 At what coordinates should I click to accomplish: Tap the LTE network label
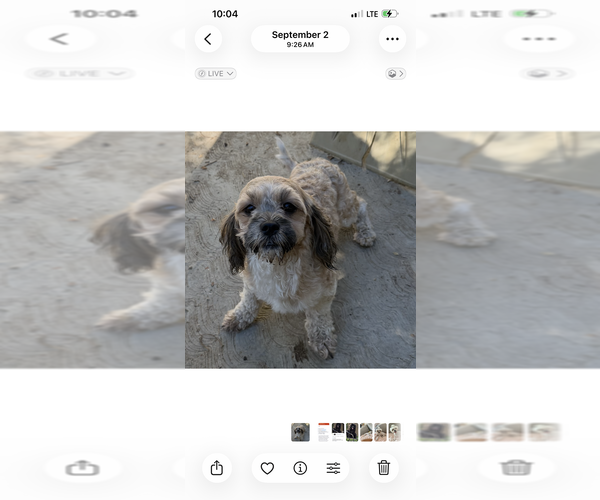coord(372,14)
